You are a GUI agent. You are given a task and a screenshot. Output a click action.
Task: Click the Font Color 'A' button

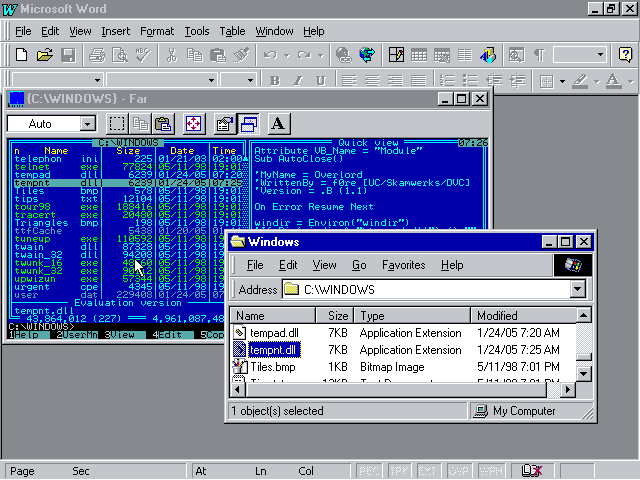tap(613, 80)
